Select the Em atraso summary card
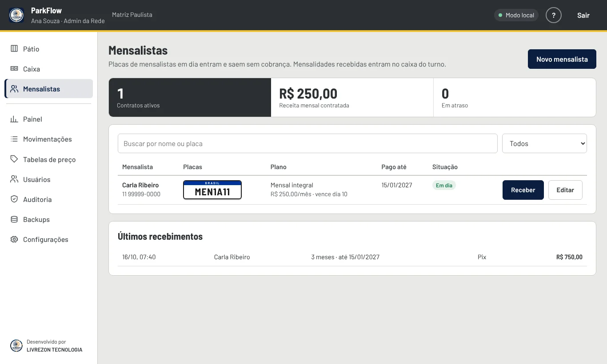The image size is (607, 364). coord(515,98)
